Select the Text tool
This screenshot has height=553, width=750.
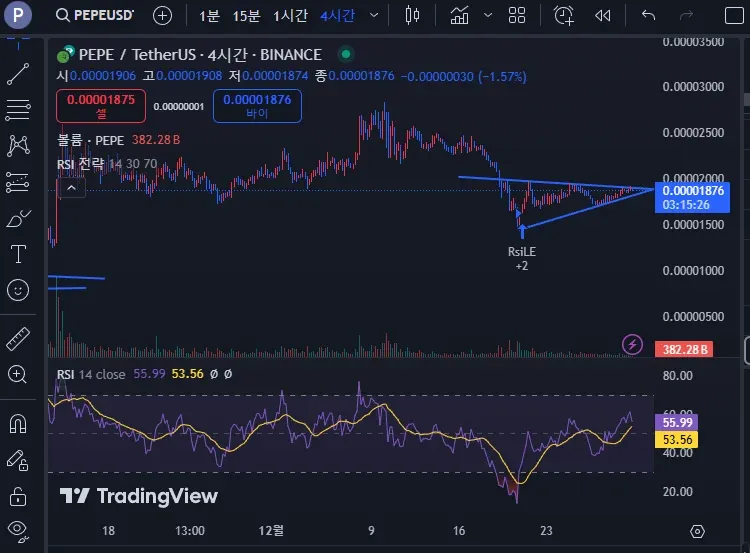pos(18,254)
